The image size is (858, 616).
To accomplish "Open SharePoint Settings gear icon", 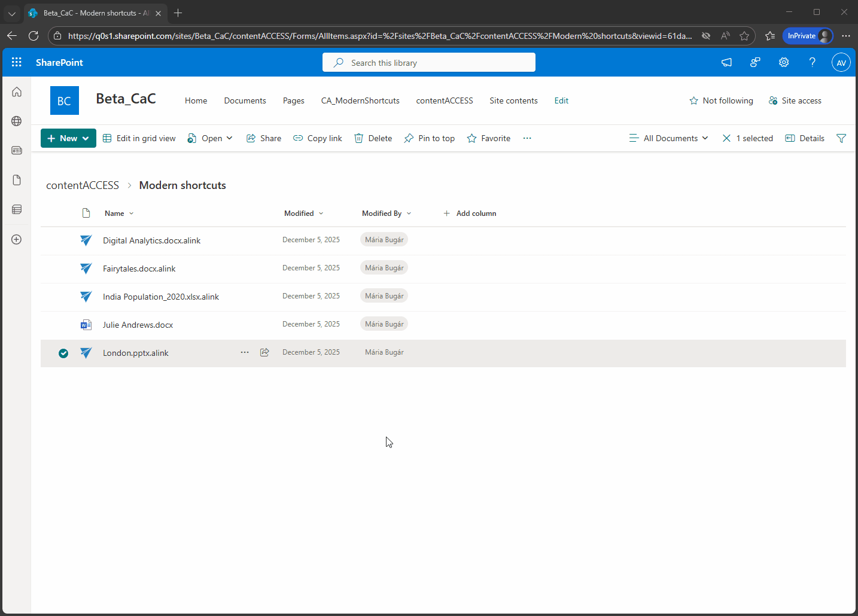I will pos(784,62).
